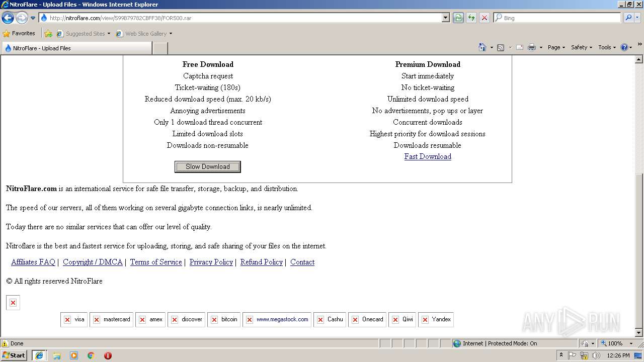
Task: Open the Copyright / DMCA link
Action: pos(93,262)
